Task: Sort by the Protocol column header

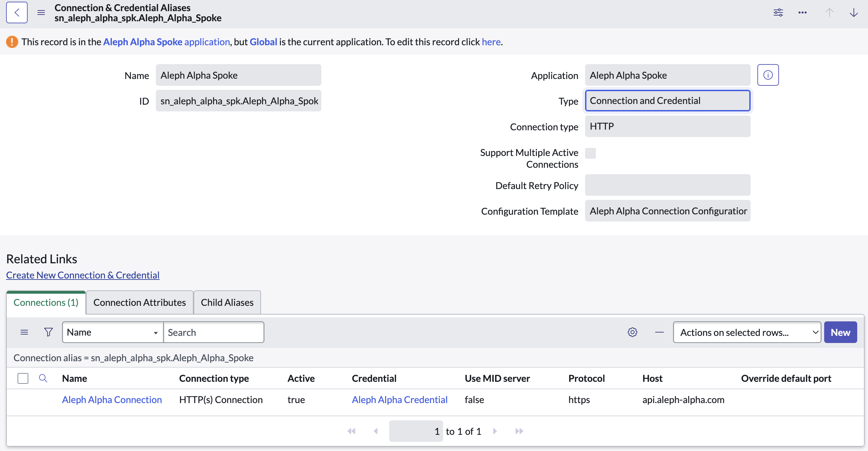Action: click(x=587, y=378)
